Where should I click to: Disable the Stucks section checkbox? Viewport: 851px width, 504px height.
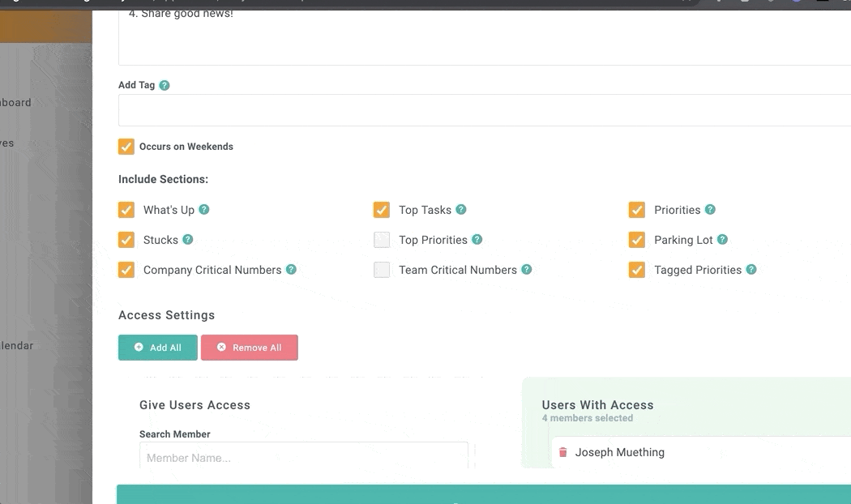click(126, 240)
